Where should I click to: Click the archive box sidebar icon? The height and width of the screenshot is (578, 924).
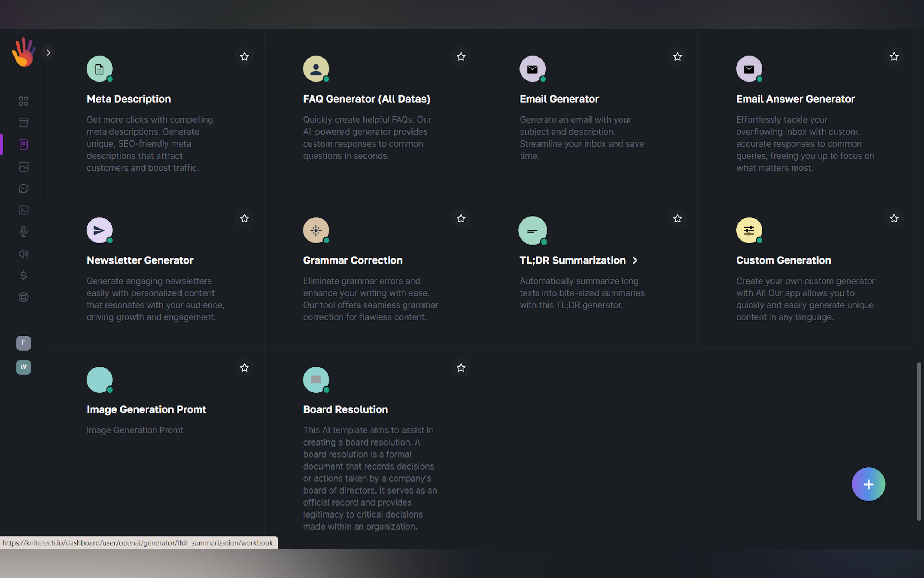tap(23, 123)
